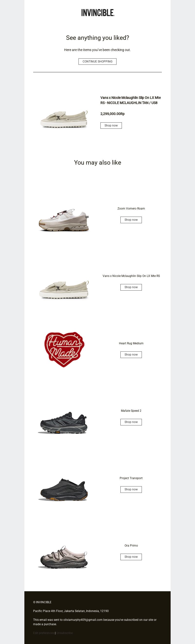Click Shop now for Project Transport

pyautogui.click(x=131, y=489)
